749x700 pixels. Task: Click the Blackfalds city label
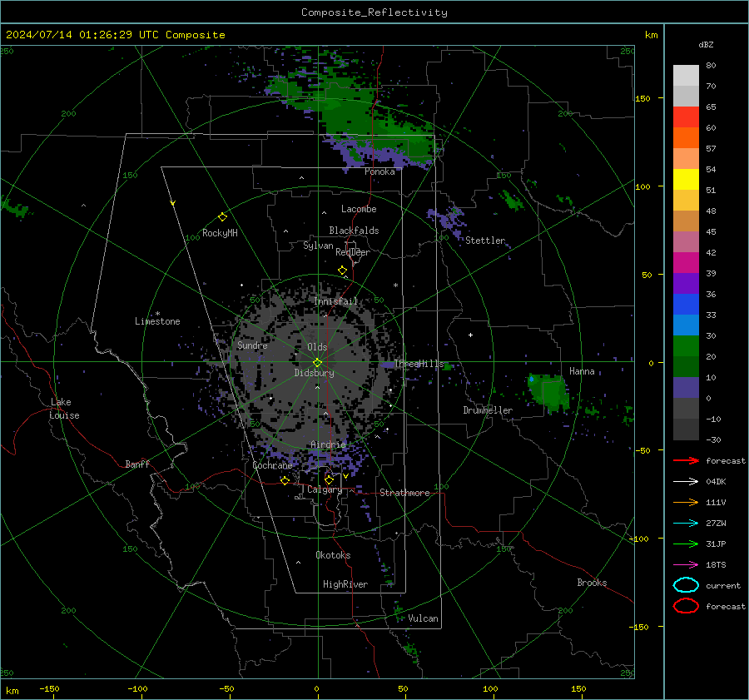pos(354,231)
